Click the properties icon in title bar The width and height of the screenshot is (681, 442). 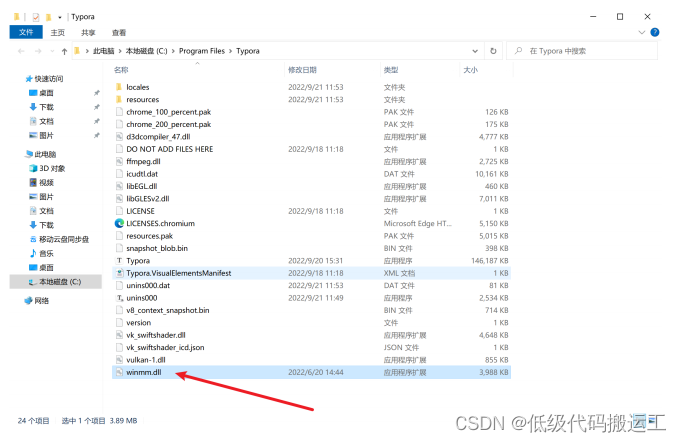click(36, 17)
